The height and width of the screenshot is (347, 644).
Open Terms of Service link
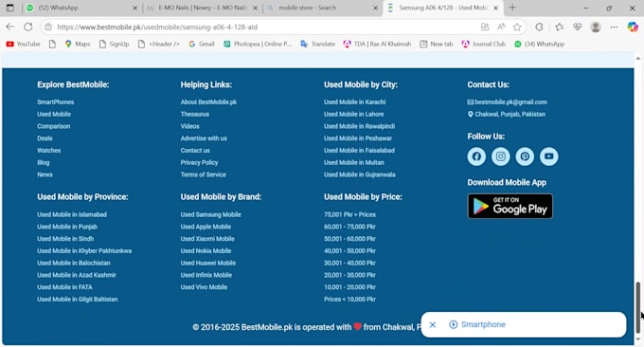tap(204, 174)
